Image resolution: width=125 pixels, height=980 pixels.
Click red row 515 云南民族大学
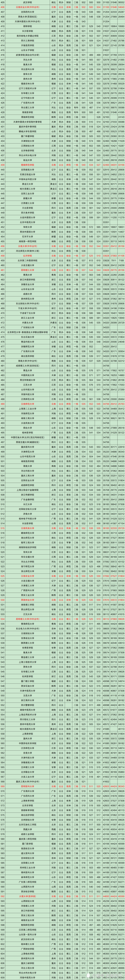[x=62, y=528]
